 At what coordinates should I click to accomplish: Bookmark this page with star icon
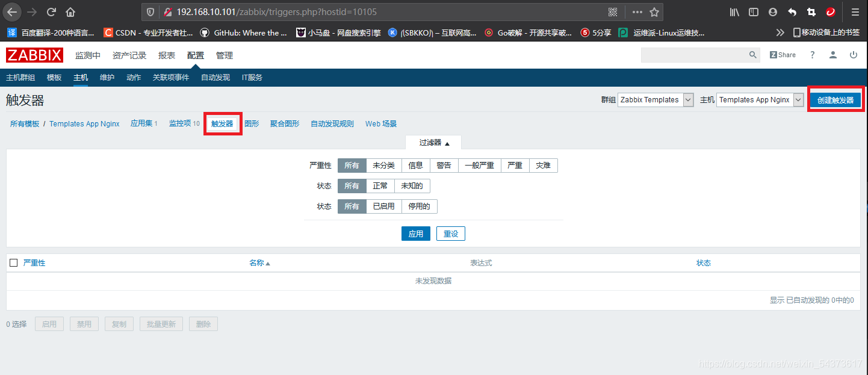[654, 11]
